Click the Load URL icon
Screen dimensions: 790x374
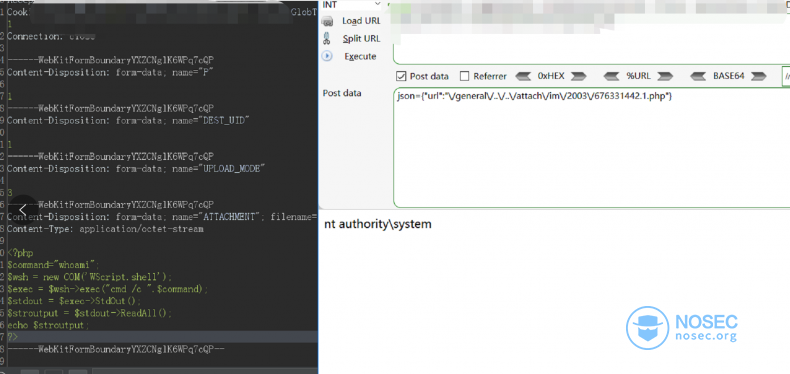tap(328, 22)
